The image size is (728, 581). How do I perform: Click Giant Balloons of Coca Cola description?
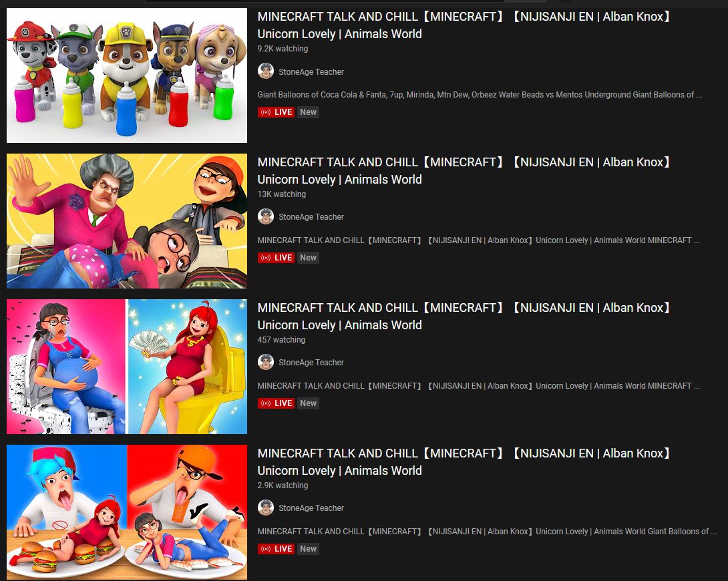click(480, 95)
